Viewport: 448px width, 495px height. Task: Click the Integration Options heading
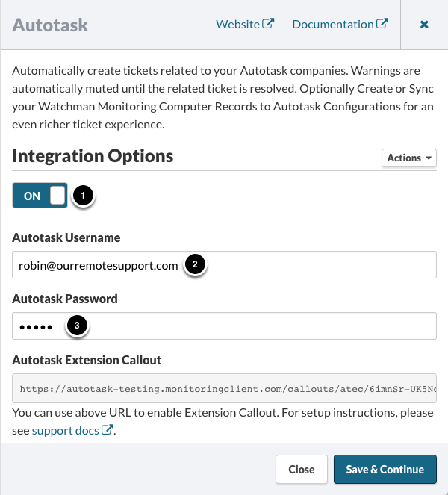point(93,156)
